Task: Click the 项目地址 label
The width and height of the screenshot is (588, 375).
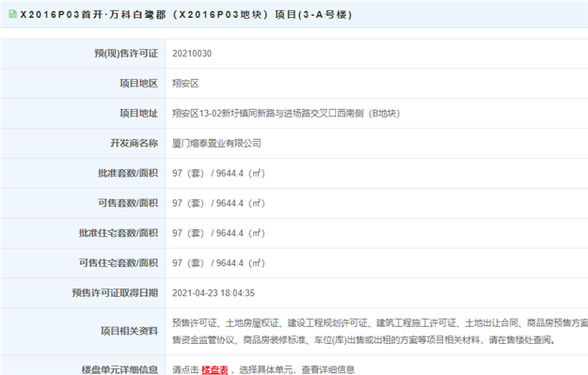Action: (138, 114)
